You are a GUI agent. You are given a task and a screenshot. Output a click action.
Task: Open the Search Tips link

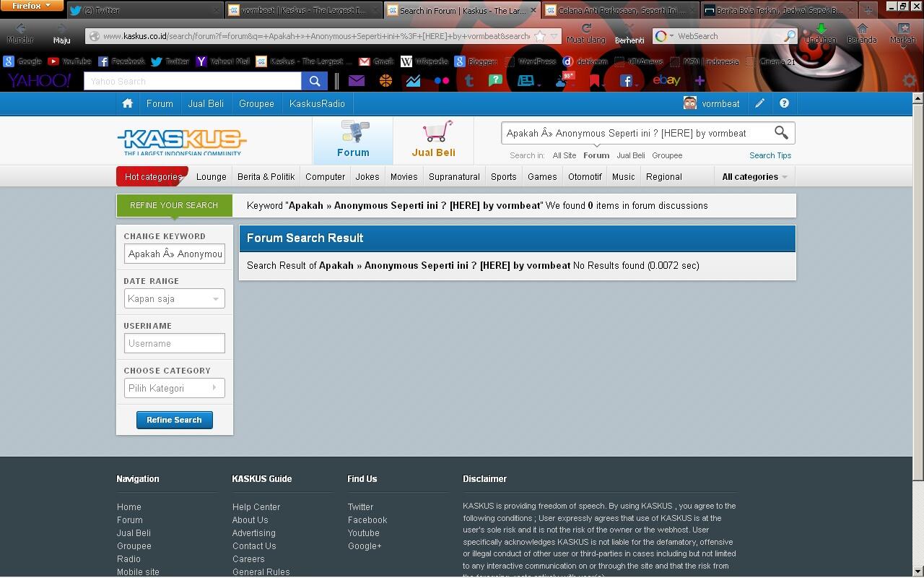[770, 155]
